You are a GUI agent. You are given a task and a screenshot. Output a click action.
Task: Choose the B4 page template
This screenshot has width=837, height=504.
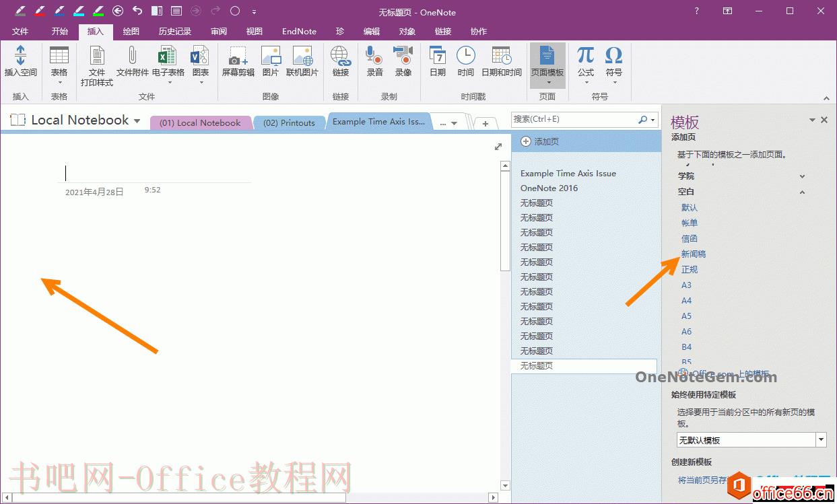pyautogui.click(x=686, y=347)
